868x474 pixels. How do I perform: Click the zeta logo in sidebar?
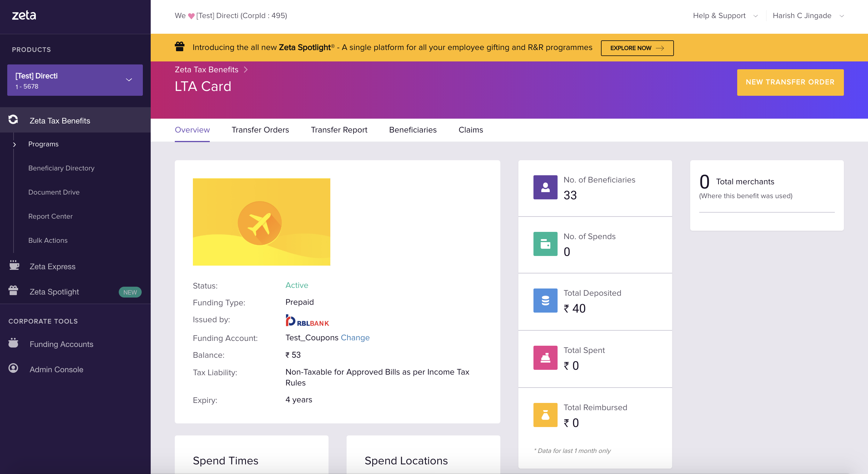(24, 15)
